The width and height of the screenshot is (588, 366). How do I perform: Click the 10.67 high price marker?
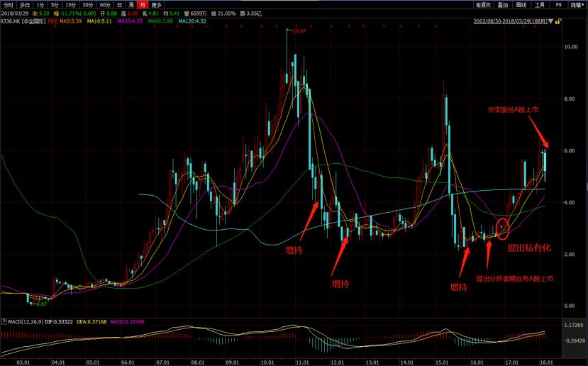point(299,31)
